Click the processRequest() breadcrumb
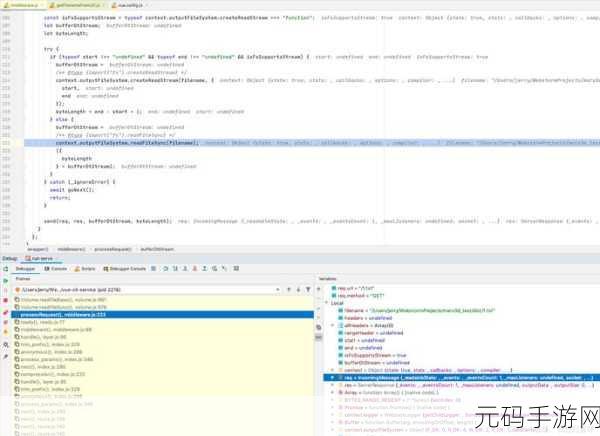This screenshot has width=600, height=436. coord(112,249)
